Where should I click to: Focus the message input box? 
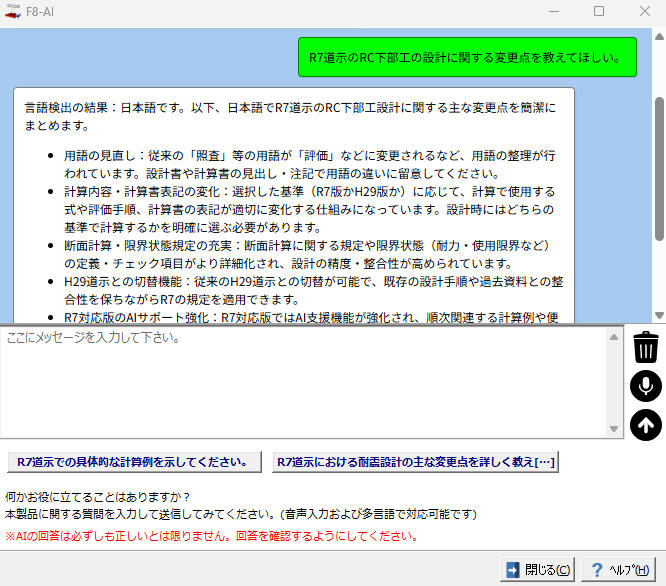tap(303, 382)
